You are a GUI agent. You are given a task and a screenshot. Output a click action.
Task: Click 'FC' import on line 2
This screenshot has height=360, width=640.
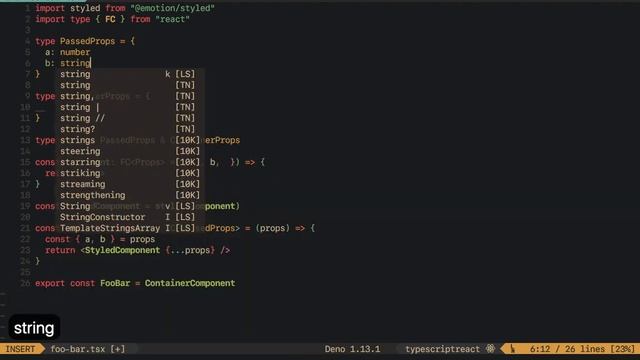pos(110,19)
